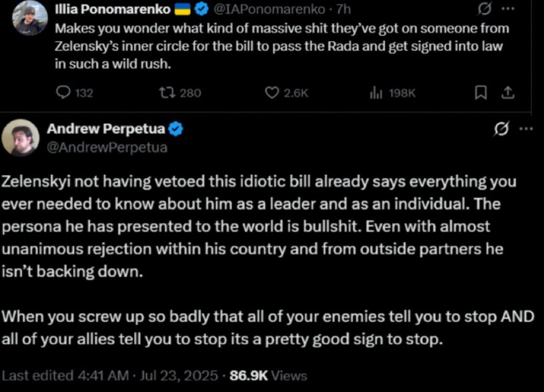The width and height of the screenshot is (544, 392).
Task: Visit the @AndrewPerpetua handle link
Action: tap(107, 147)
